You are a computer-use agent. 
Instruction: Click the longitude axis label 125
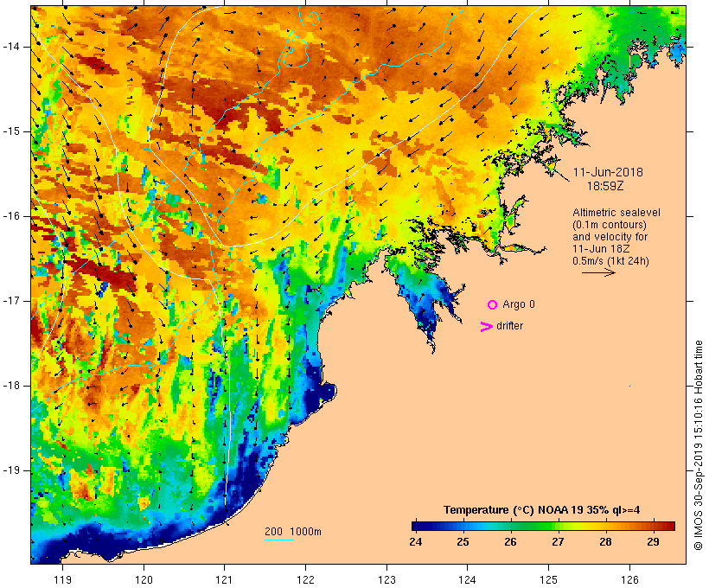tap(549, 579)
